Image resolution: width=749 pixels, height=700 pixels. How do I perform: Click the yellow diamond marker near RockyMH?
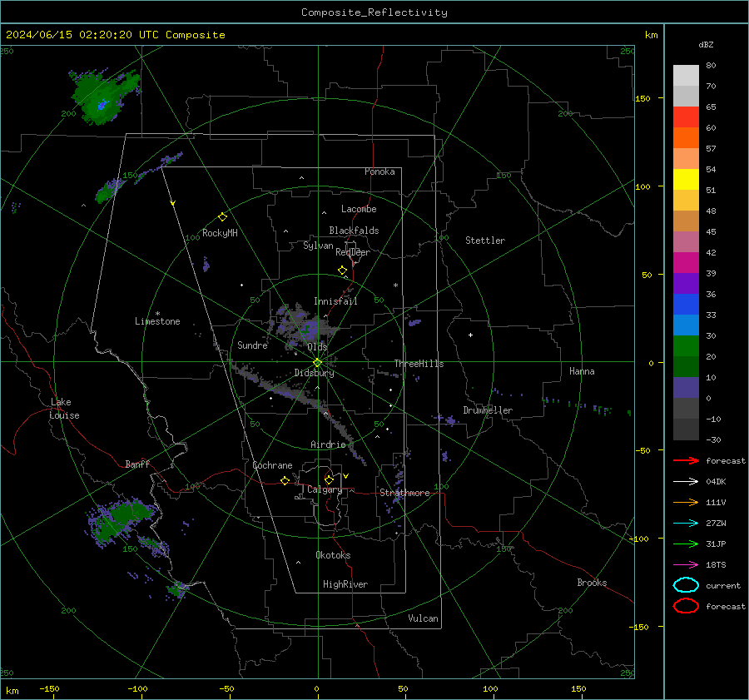pos(222,217)
